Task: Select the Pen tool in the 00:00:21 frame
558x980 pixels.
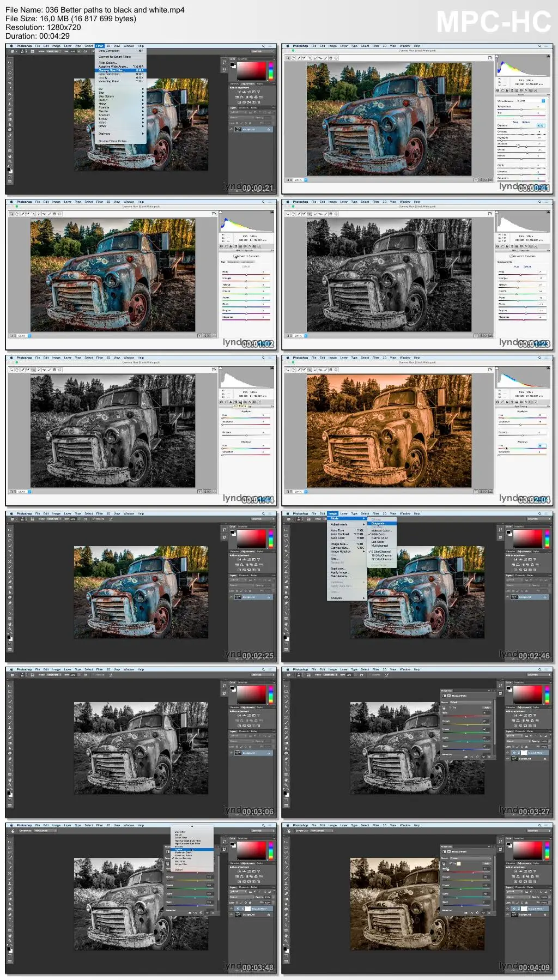Action: (x=9, y=135)
